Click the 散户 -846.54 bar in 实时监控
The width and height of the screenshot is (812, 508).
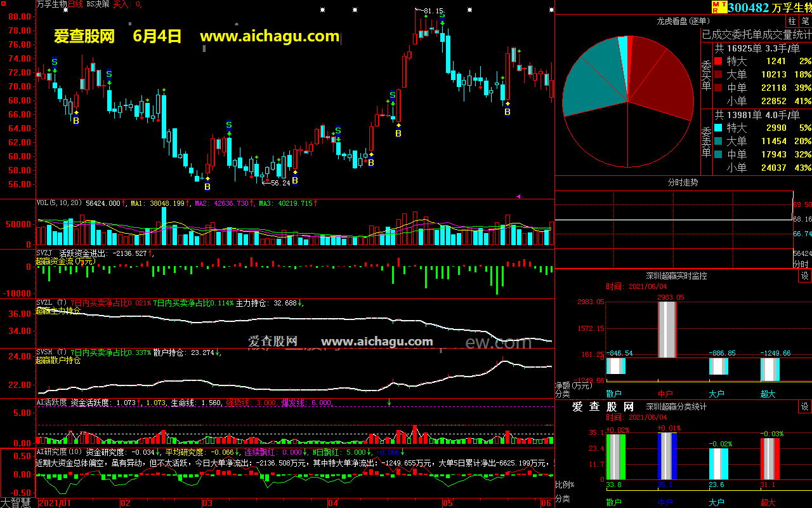click(x=615, y=366)
